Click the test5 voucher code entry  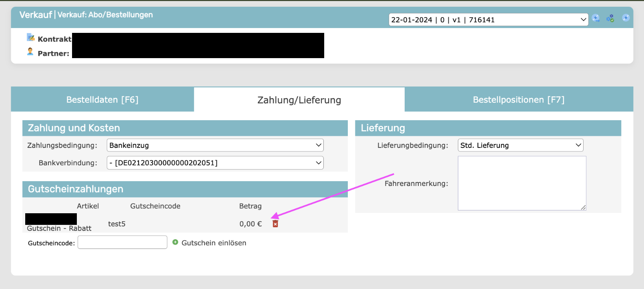pyautogui.click(x=116, y=224)
